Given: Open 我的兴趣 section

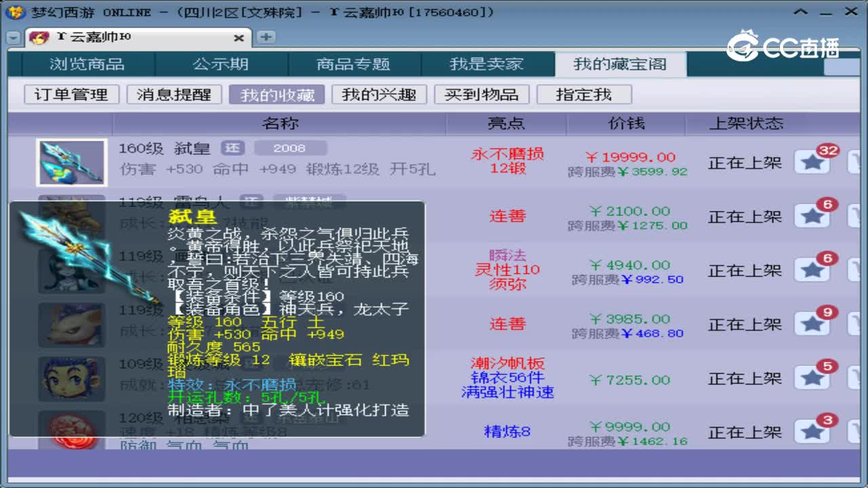Looking at the screenshot, I should [379, 94].
